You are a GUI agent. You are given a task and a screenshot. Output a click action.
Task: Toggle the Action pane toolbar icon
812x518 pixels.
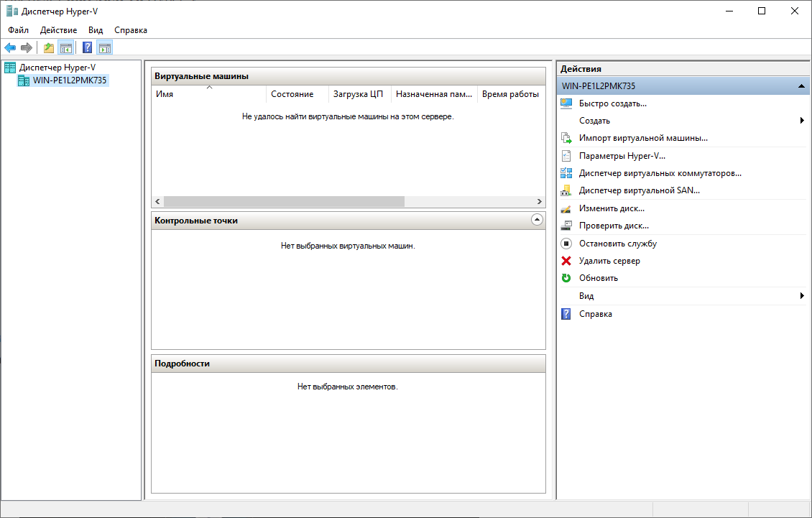click(x=105, y=48)
